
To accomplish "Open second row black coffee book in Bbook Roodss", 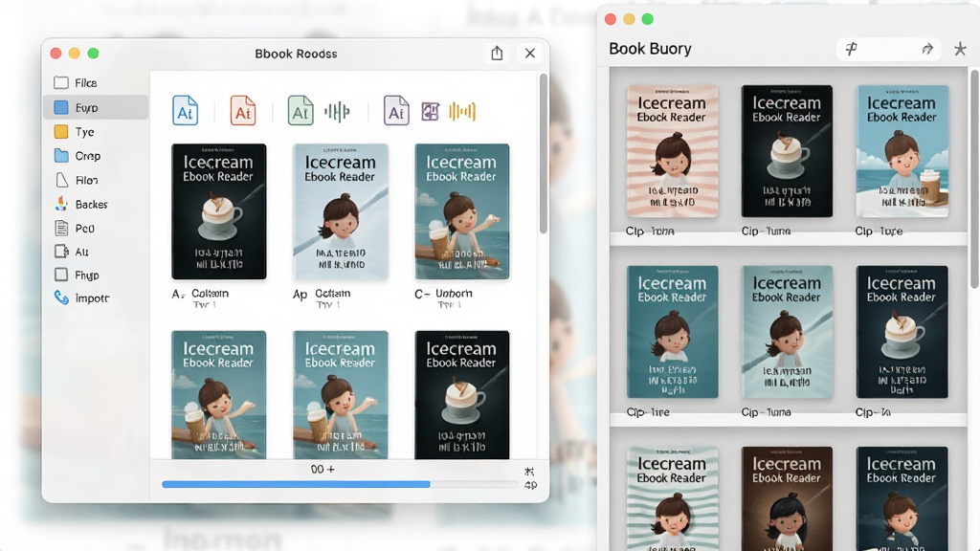I will pos(462,395).
